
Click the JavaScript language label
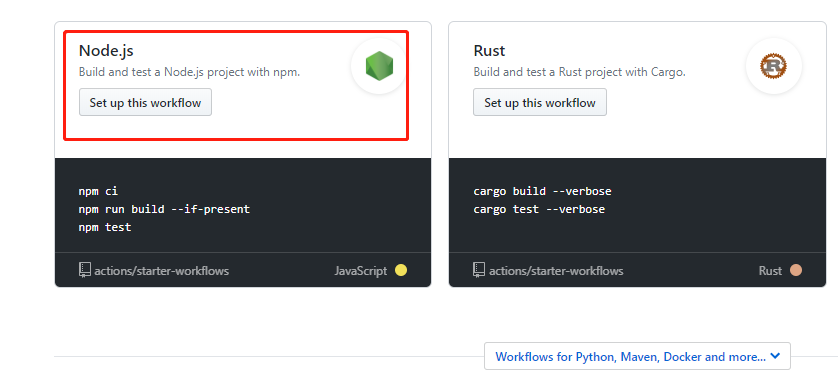[x=361, y=271]
